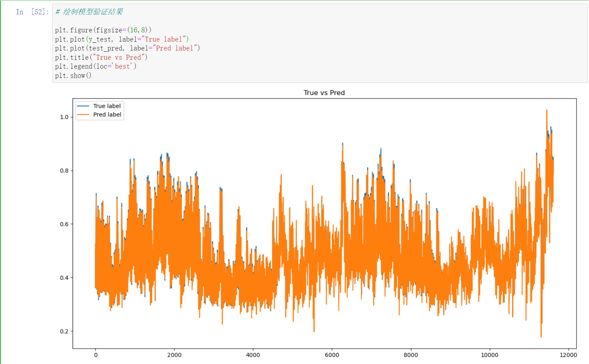Image resolution: width=589 pixels, height=364 pixels.
Task: Click the "True label" text in the chart legend
Action: [x=107, y=106]
